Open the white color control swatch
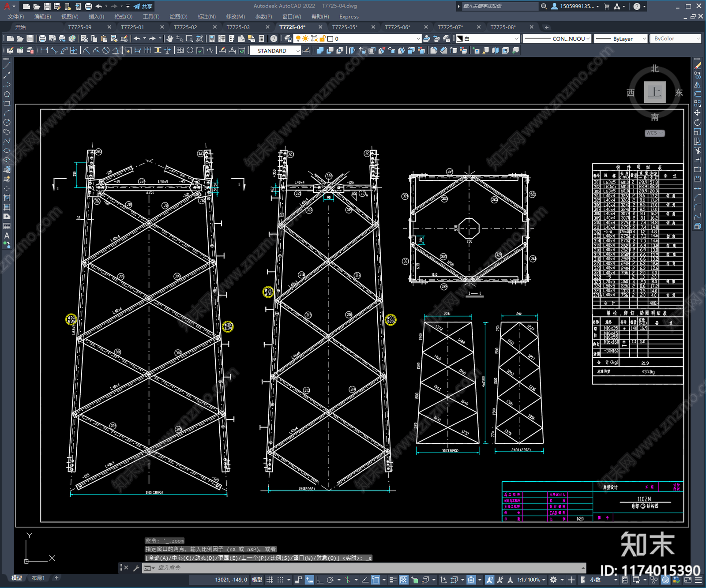The width and height of the screenshot is (706, 588). [488, 39]
